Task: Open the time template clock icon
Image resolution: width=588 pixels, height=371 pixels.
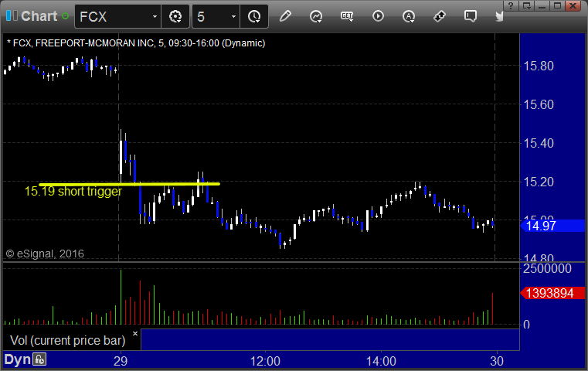Action: 254,16
